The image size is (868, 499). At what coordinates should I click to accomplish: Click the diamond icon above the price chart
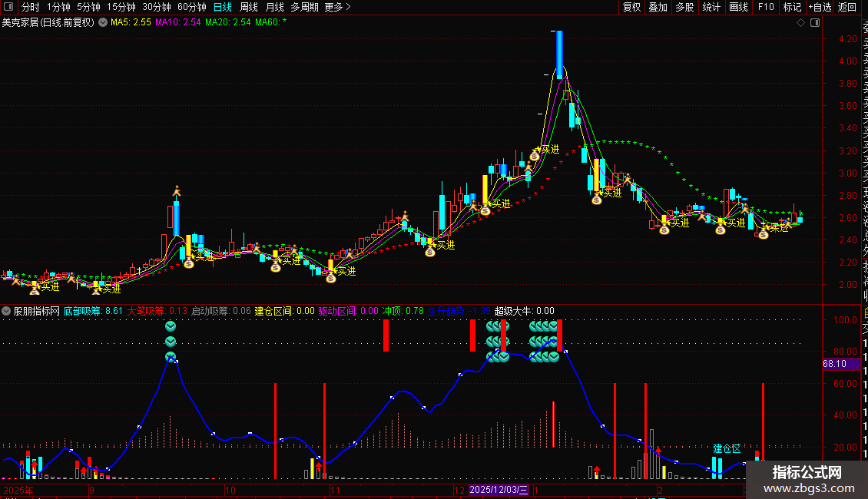pyautogui.click(x=800, y=23)
